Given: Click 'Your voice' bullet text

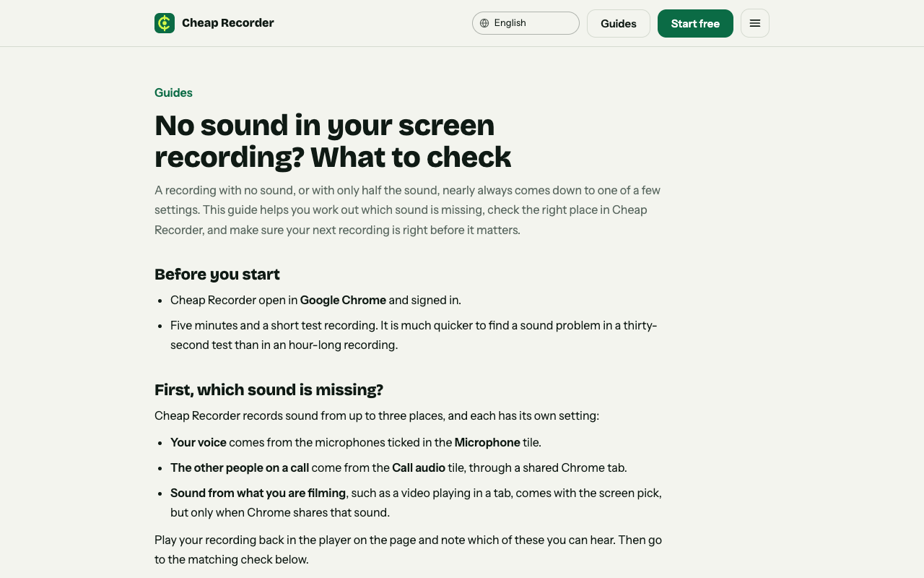Looking at the screenshot, I should coord(199,442).
